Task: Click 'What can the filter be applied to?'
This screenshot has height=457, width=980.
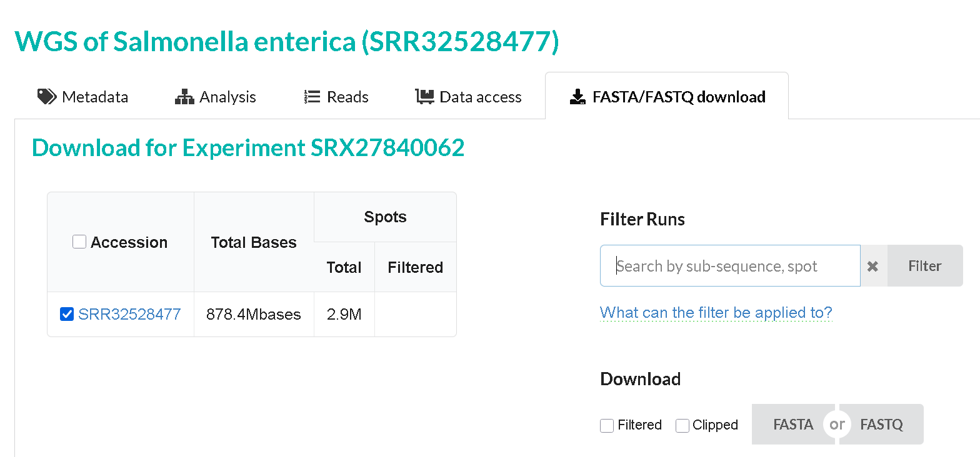Action: [716, 312]
